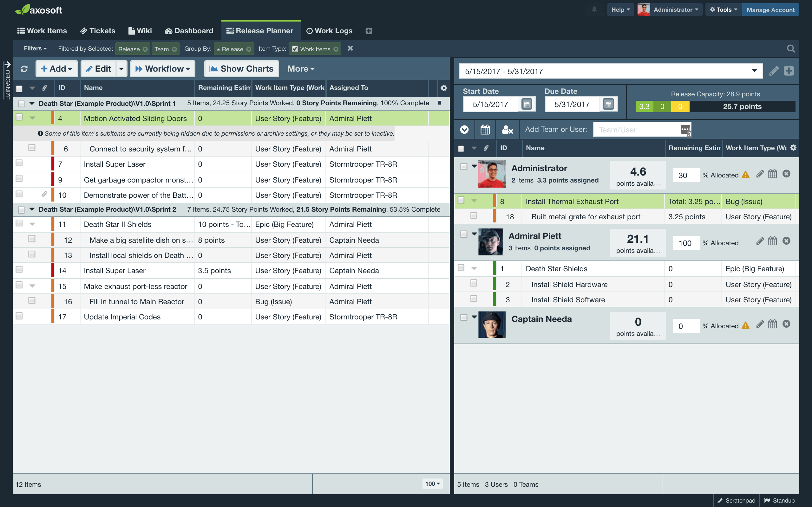The height and width of the screenshot is (507, 812).
Task: Toggle the Work Items item type checkbox
Action: coord(295,49)
